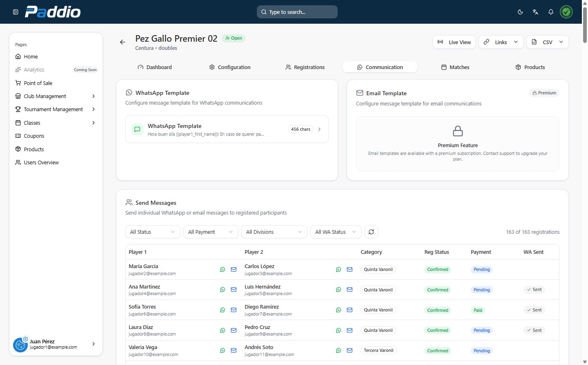Click the Premium badge on Email Template
The image size is (588, 365).
pyautogui.click(x=544, y=93)
